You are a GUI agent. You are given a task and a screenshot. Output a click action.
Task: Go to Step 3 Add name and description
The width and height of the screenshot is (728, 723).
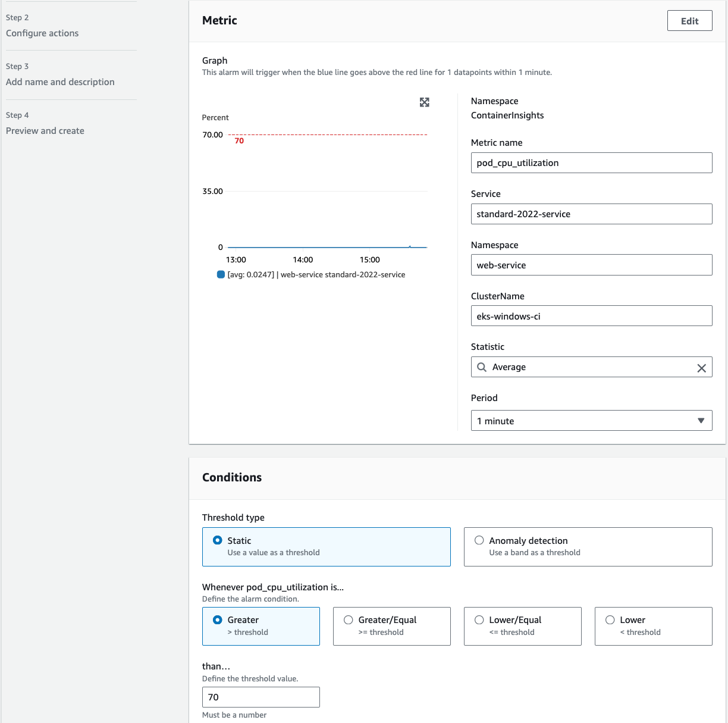pos(60,82)
